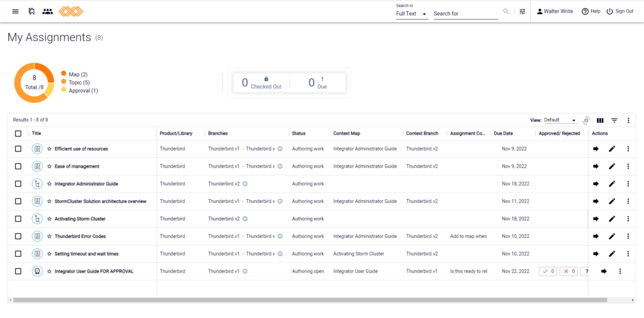Open the hamburger main menu

(x=16, y=11)
